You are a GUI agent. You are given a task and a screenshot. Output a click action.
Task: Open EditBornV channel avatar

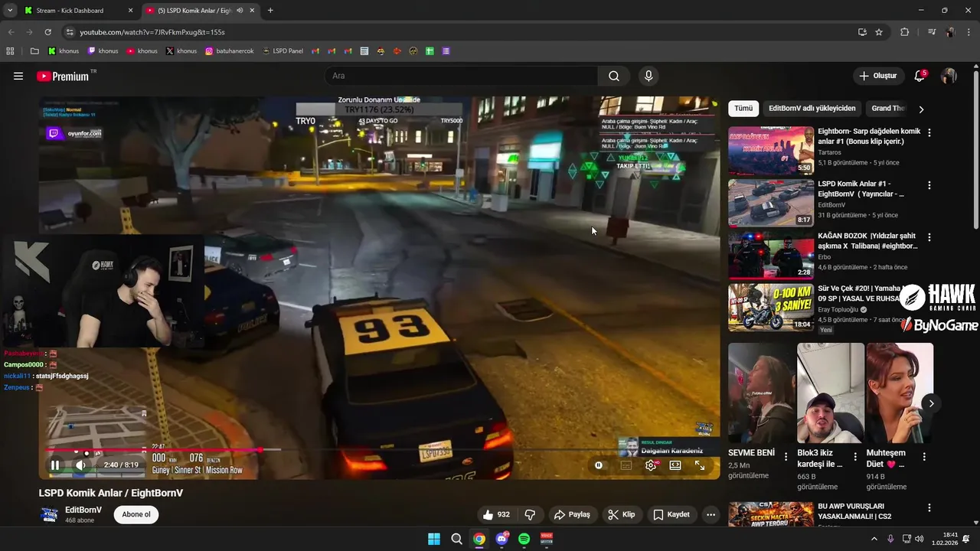coord(49,514)
